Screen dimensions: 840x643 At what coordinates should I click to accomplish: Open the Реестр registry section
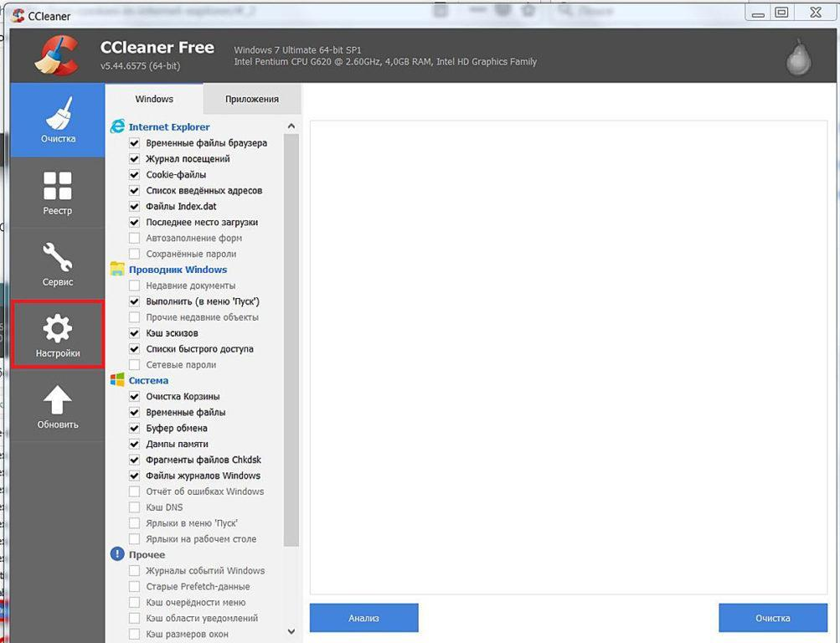[57, 193]
